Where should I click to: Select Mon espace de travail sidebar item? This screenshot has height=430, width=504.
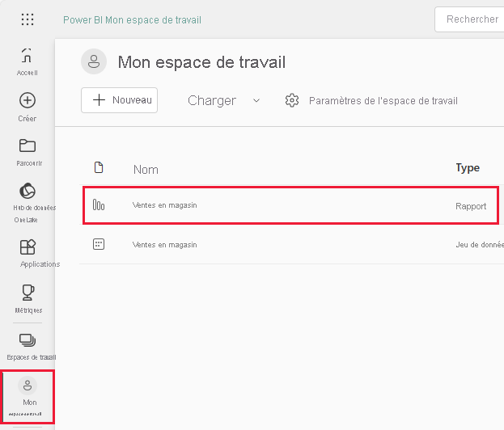tap(28, 397)
